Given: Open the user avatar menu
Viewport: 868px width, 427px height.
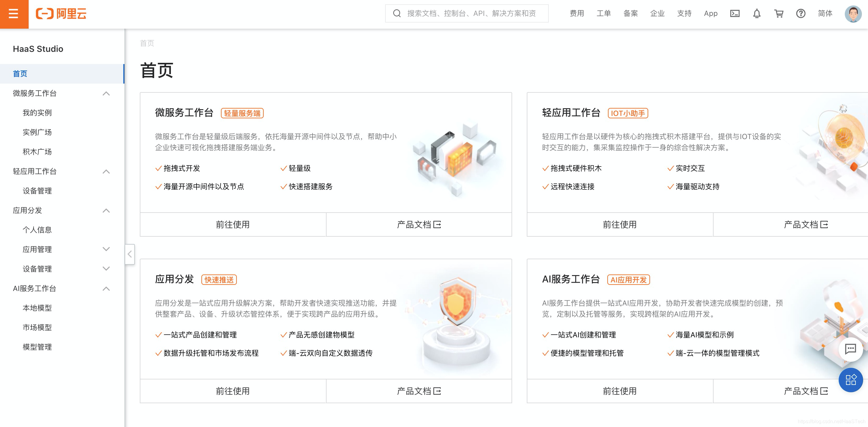Looking at the screenshot, I should pos(853,14).
